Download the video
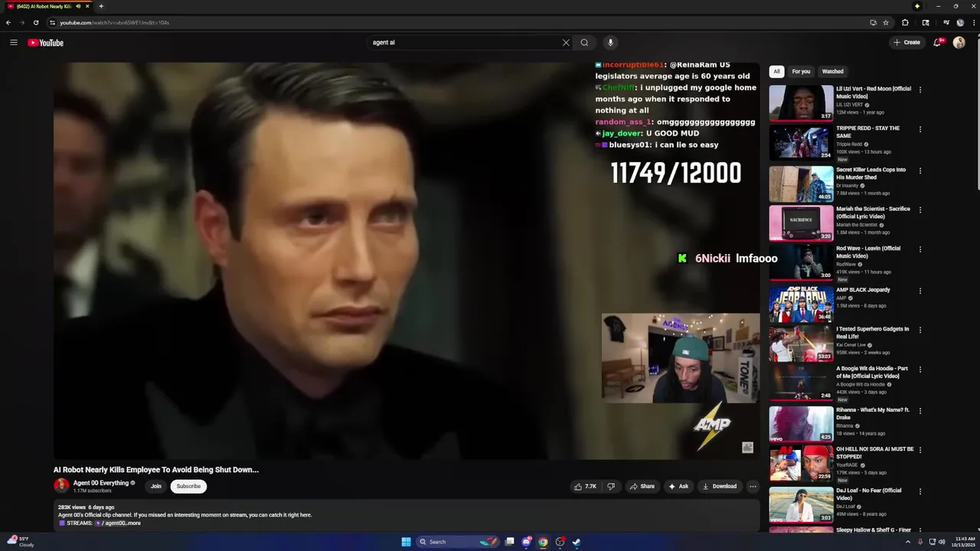The height and width of the screenshot is (551, 980). pos(720,486)
